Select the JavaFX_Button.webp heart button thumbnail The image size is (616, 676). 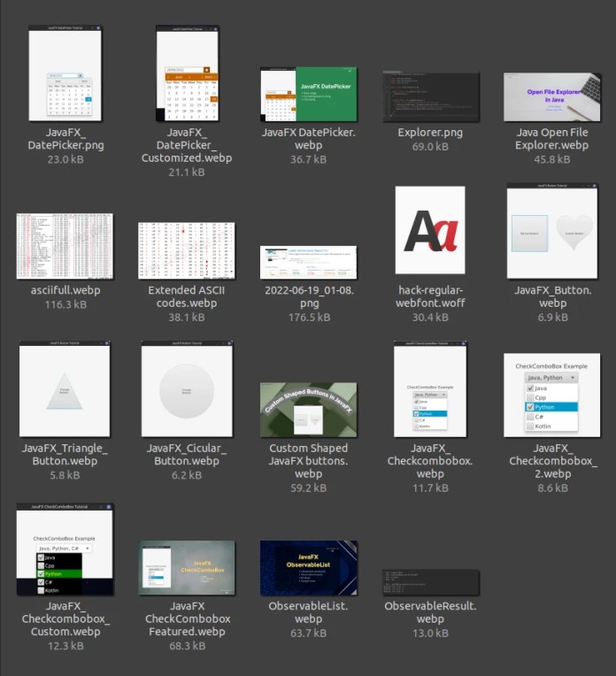(x=552, y=231)
